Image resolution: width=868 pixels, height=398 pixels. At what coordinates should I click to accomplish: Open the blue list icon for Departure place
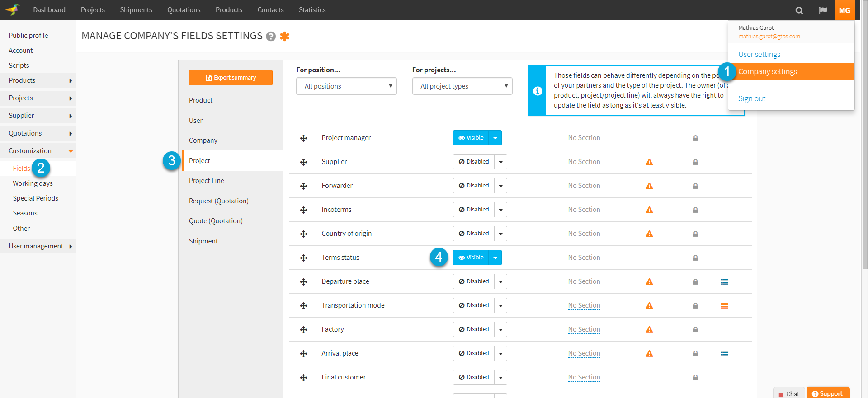(724, 282)
